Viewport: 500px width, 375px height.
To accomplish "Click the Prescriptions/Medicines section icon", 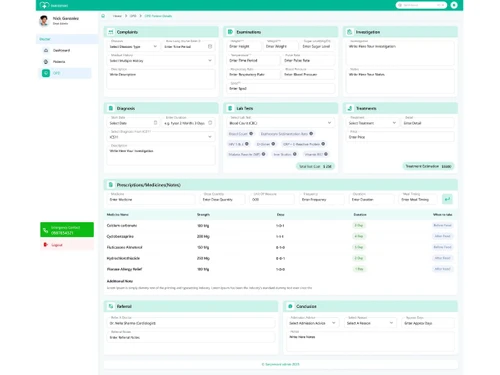I will tap(111, 185).
